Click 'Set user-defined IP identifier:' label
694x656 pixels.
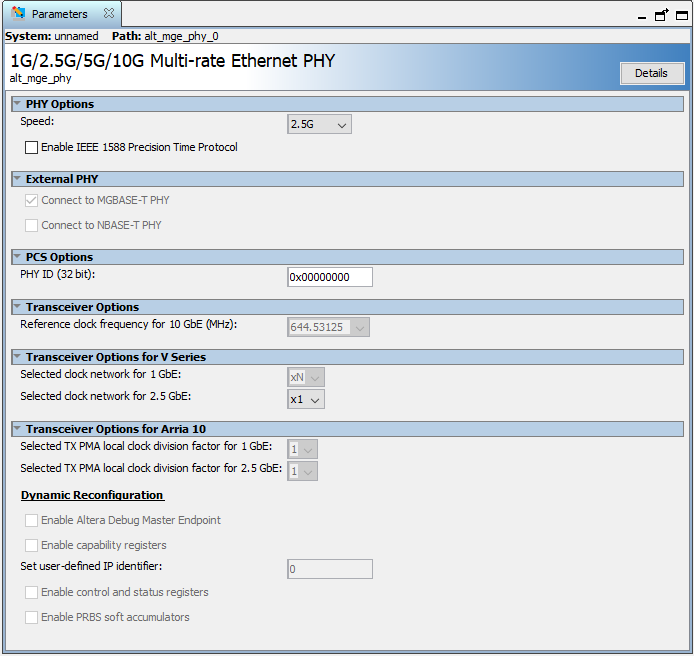[x=91, y=566]
